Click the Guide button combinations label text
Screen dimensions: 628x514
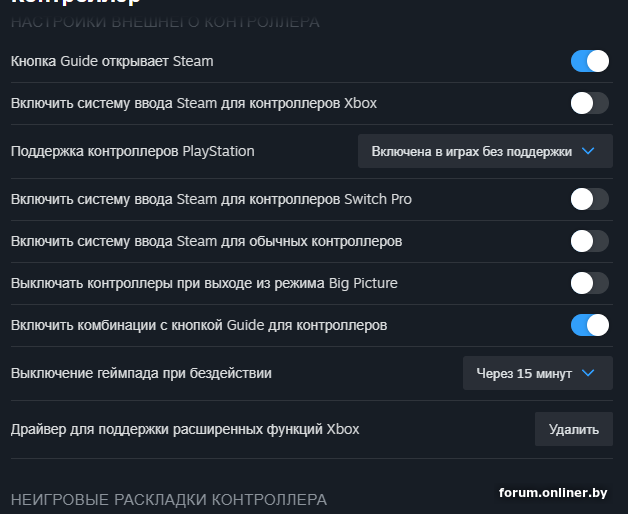point(199,325)
